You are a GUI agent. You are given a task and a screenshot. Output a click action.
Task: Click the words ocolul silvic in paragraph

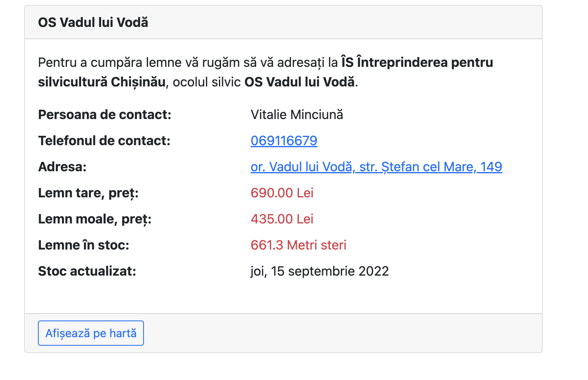207,82
